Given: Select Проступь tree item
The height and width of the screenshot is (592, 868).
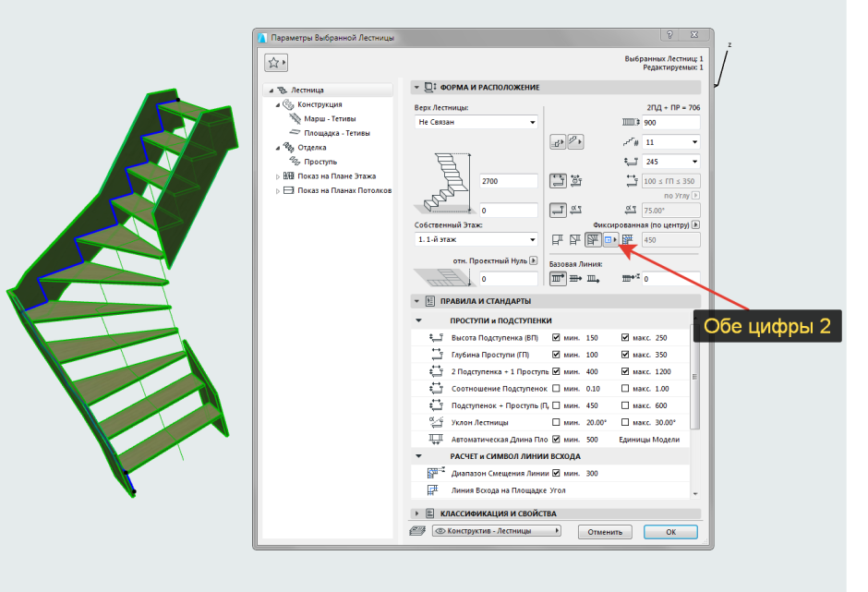Looking at the screenshot, I should pos(320,162).
